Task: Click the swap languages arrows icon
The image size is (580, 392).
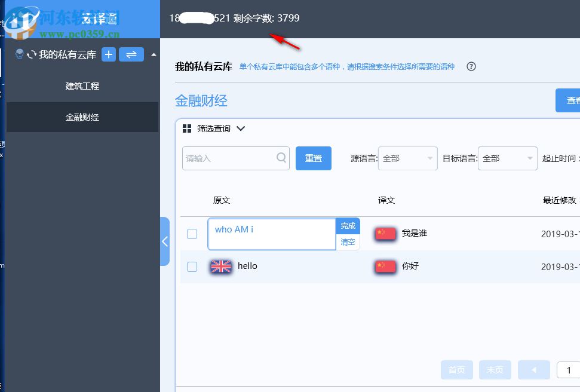Action: [x=131, y=54]
